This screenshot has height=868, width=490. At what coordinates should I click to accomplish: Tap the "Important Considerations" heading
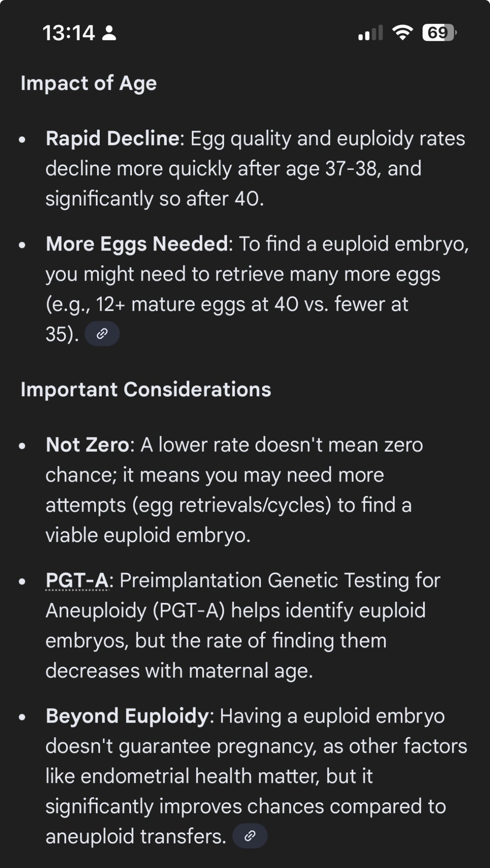(146, 389)
